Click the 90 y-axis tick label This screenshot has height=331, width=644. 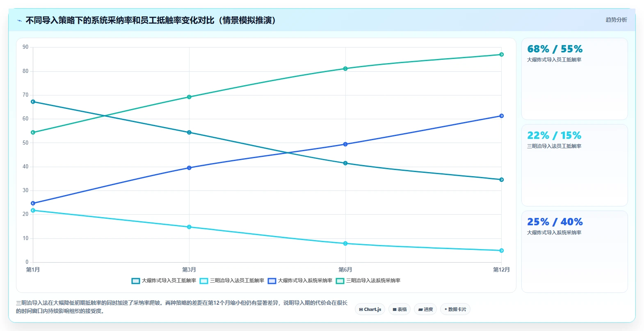click(x=25, y=47)
